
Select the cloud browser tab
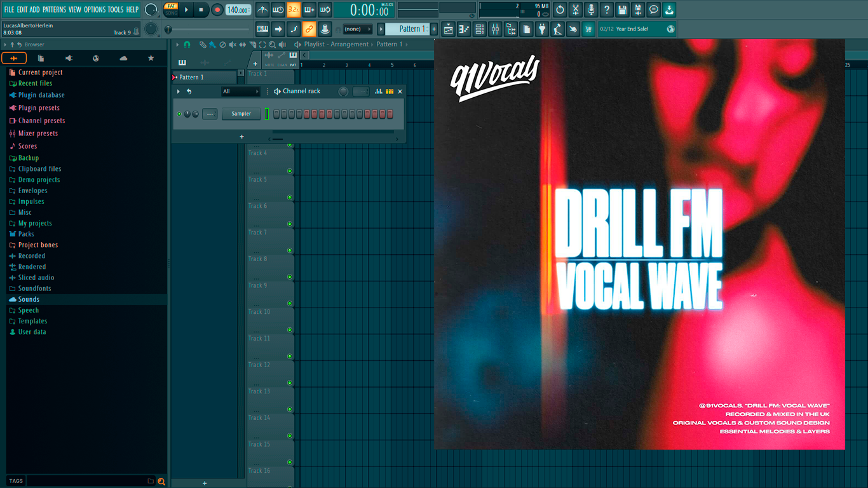[123, 58]
